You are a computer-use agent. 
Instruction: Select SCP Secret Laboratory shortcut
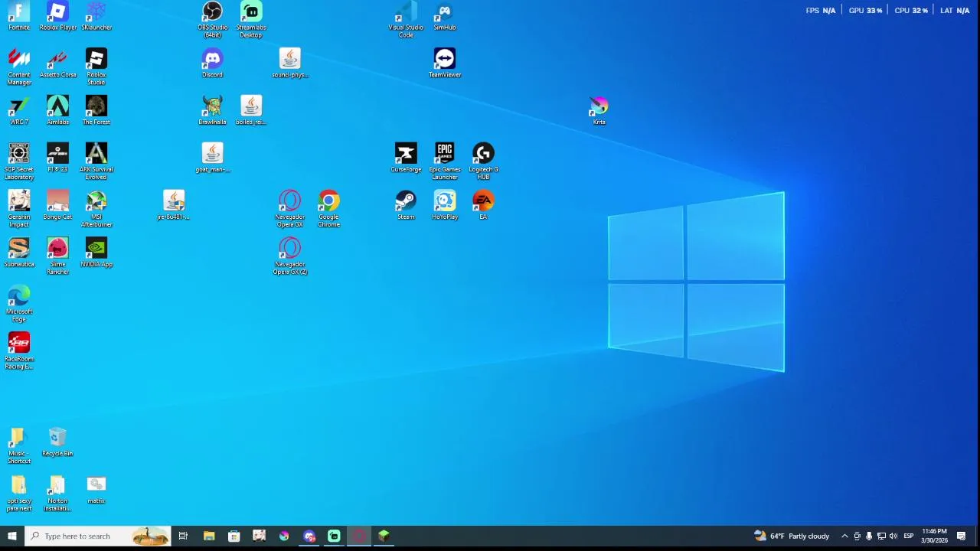point(18,162)
